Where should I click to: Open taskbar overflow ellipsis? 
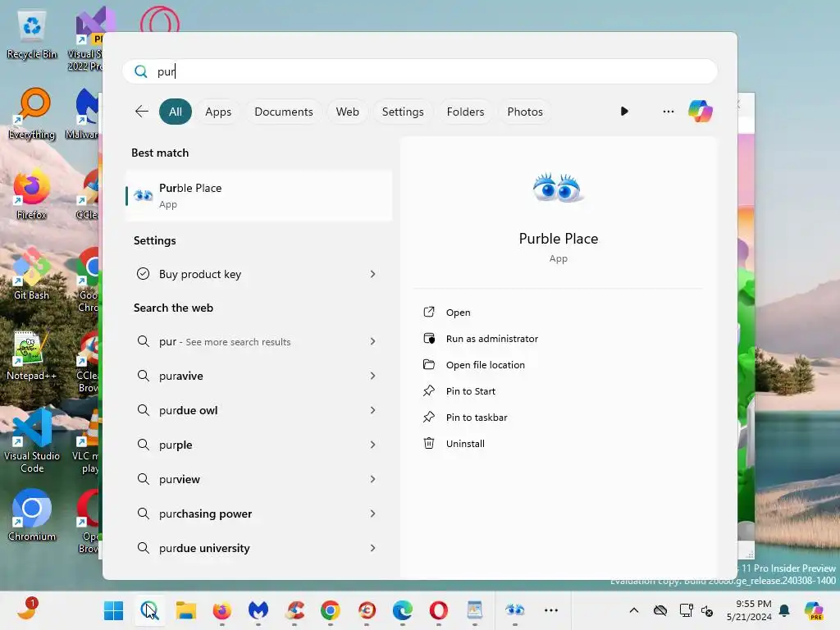point(551,610)
